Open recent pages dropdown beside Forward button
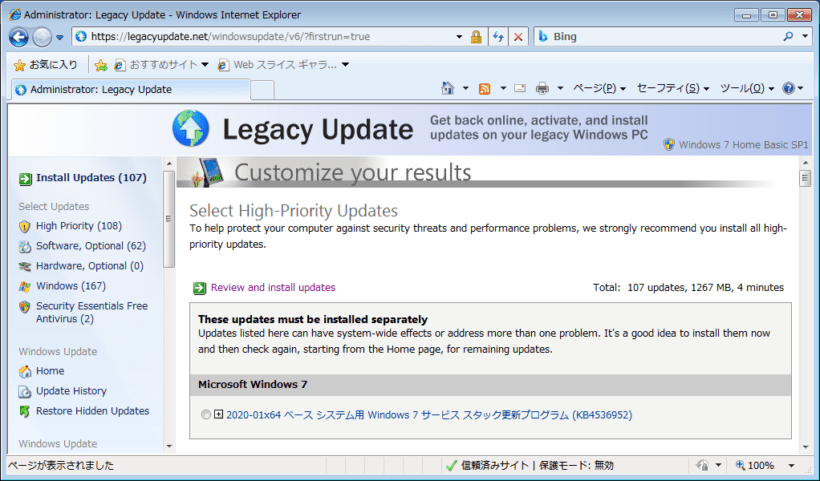 60,38
